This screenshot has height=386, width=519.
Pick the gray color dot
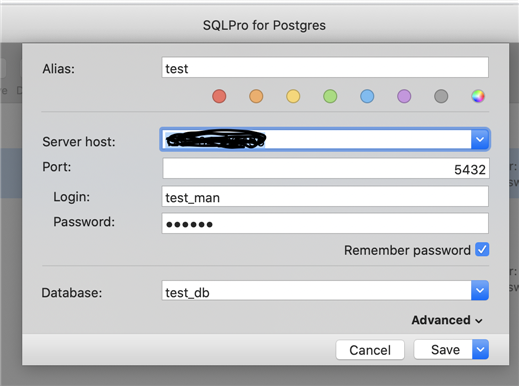pyautogui.click(x=441, y=96)
